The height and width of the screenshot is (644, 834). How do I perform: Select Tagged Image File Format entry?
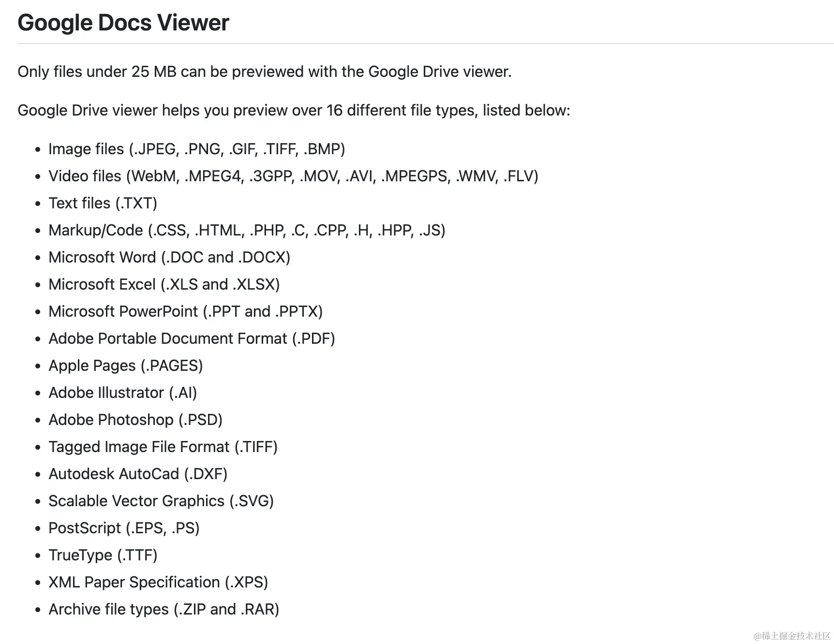pos(163,447)
